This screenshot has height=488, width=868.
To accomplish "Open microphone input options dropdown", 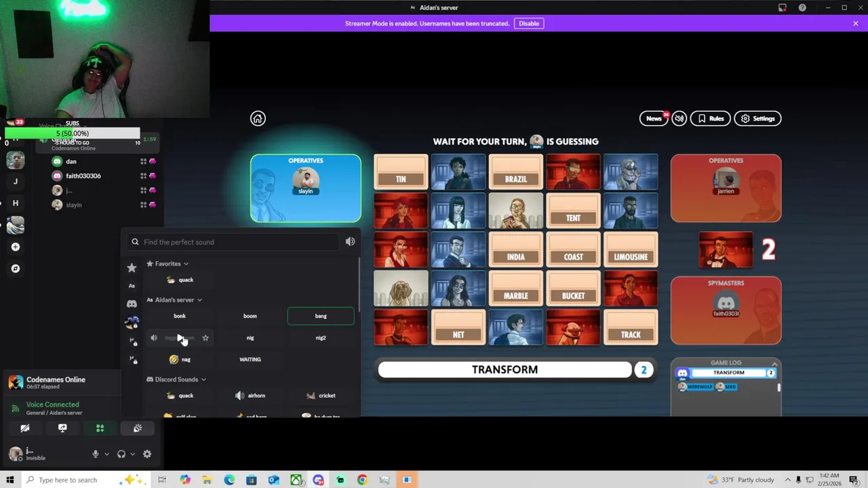I will click(x=106, y=454).
